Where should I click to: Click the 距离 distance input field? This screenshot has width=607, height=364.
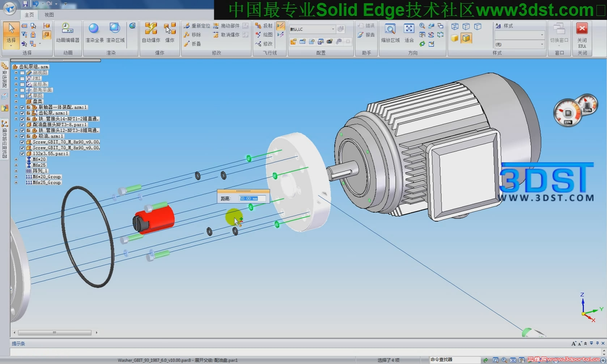click(252, 198)
